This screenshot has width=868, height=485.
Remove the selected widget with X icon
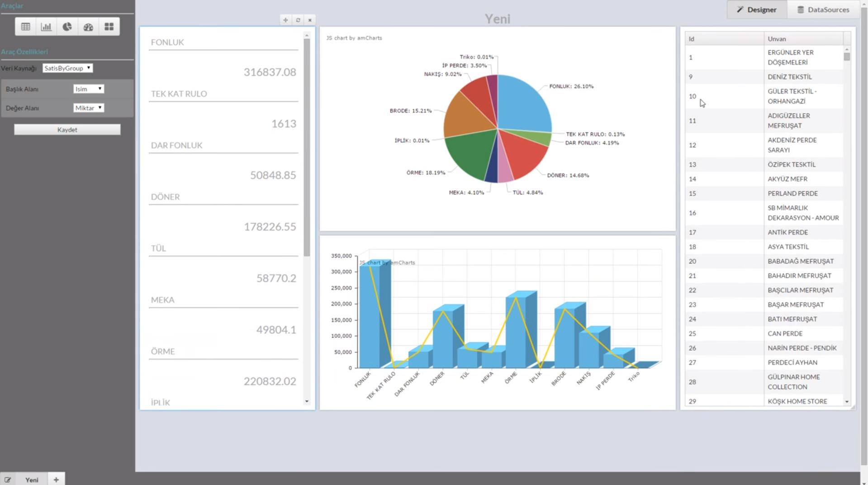click(310, 20)
